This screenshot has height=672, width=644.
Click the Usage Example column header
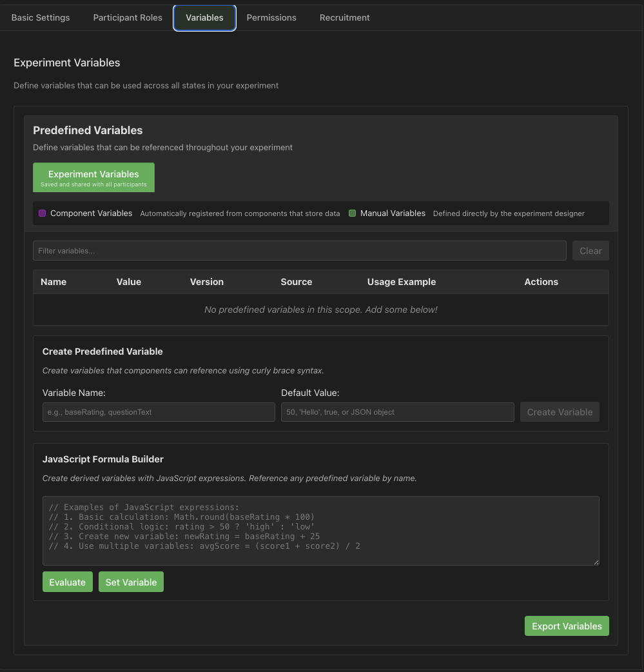[401, 282]
